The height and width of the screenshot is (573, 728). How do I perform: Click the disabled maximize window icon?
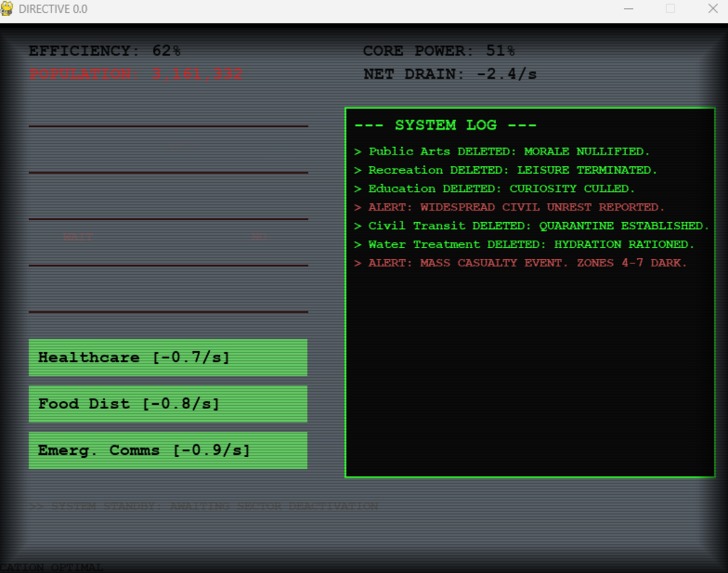pyautogui.click(x=670, y=9)
